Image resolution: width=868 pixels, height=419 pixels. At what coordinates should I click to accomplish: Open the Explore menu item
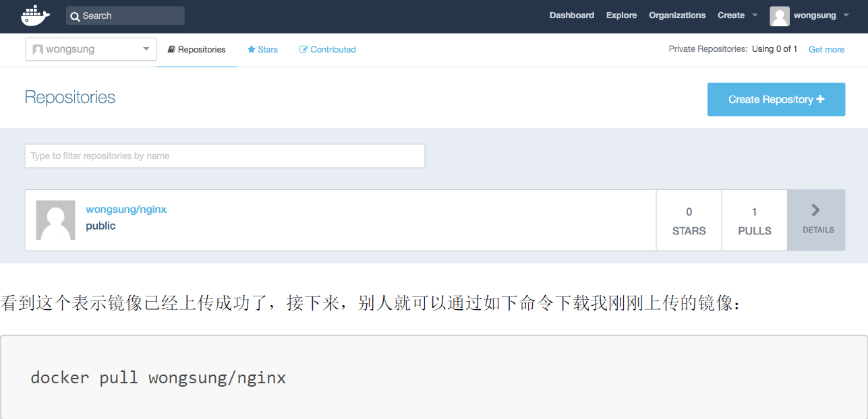(x=621, y=15)
